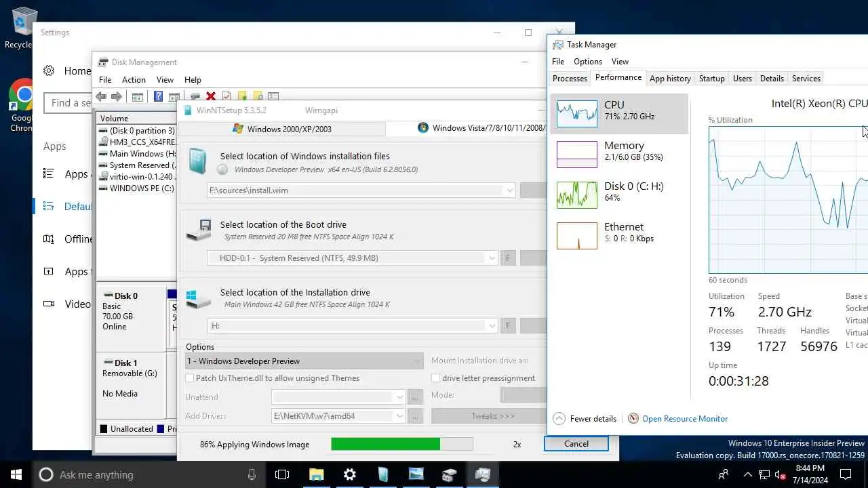Open the File menu in Disk Management
Viewport: 868px width, 488px height.
click(105, 79)
